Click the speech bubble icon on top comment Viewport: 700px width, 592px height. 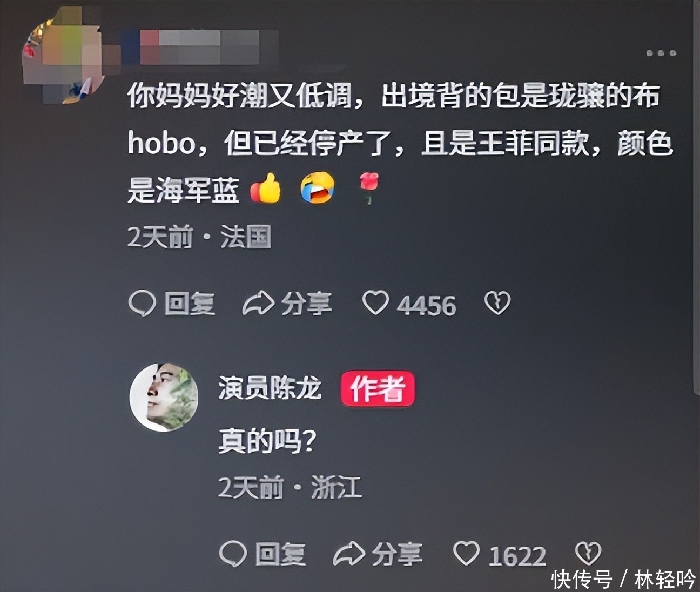pyautogui.click(x=142, y=303)
